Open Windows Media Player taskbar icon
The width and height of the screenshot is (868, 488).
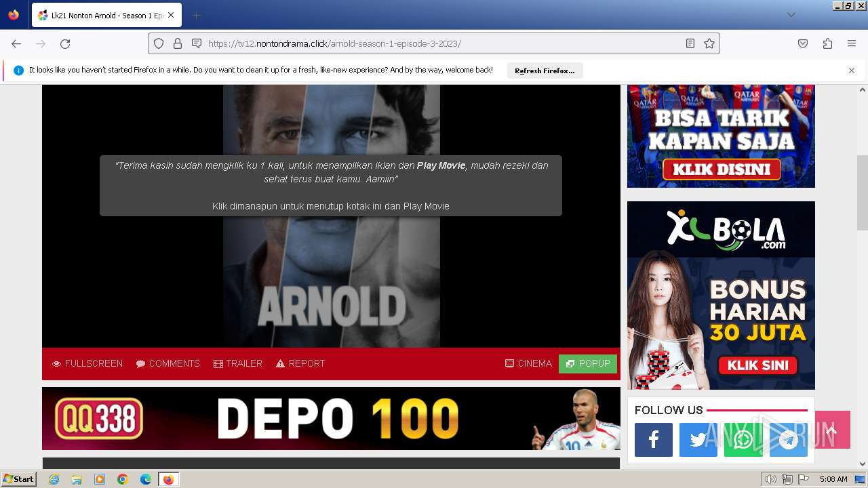pyautogui.click(x=100, y=479)
